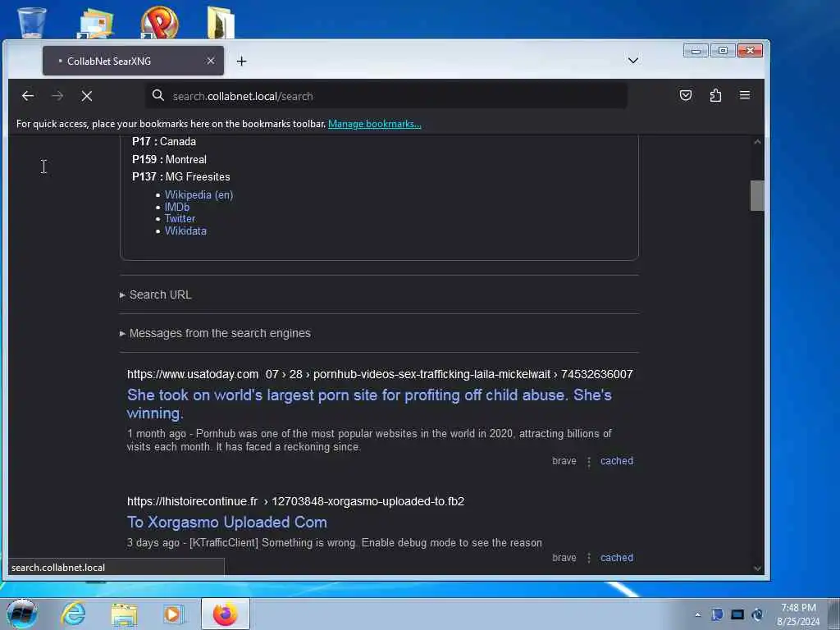Close the CollabNet SearXNG tab

(x=211, y=61)
